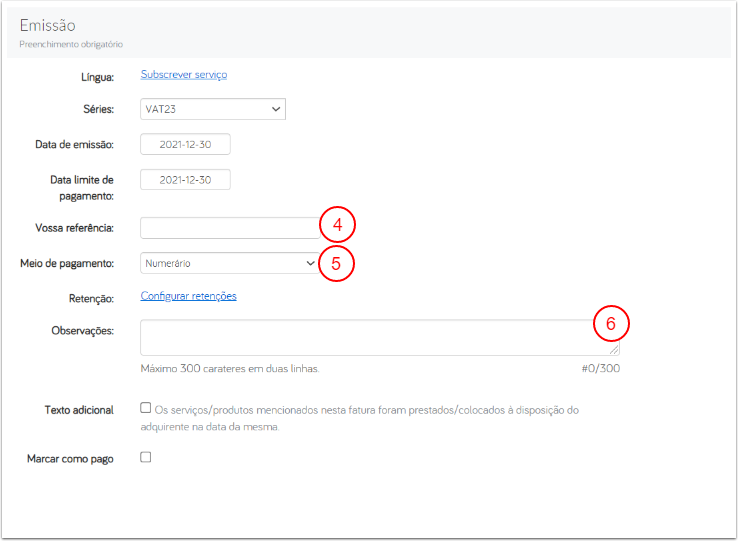Click the red circled number 6 marker

point(611,324)
